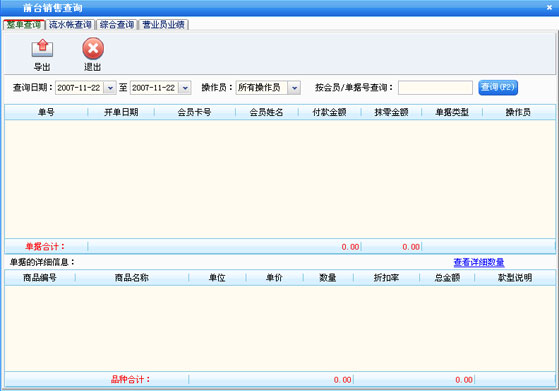Click the 导出 export icon

tap(42, 48)
